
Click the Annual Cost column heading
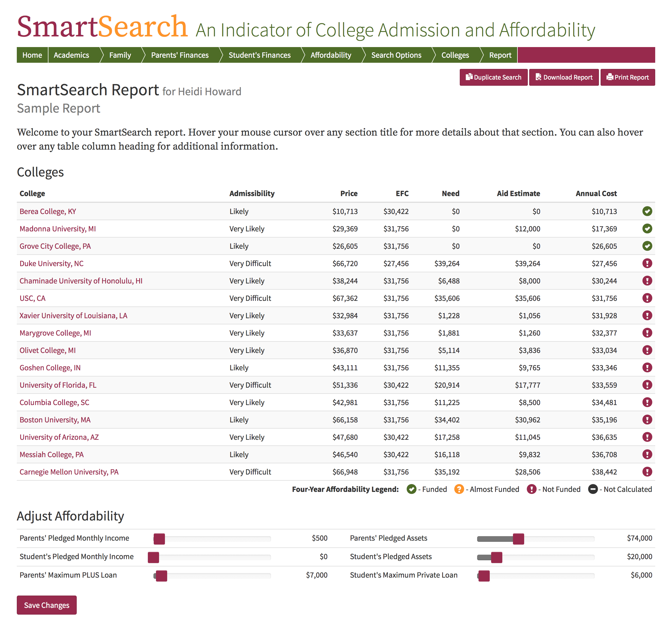pos(596,194)
